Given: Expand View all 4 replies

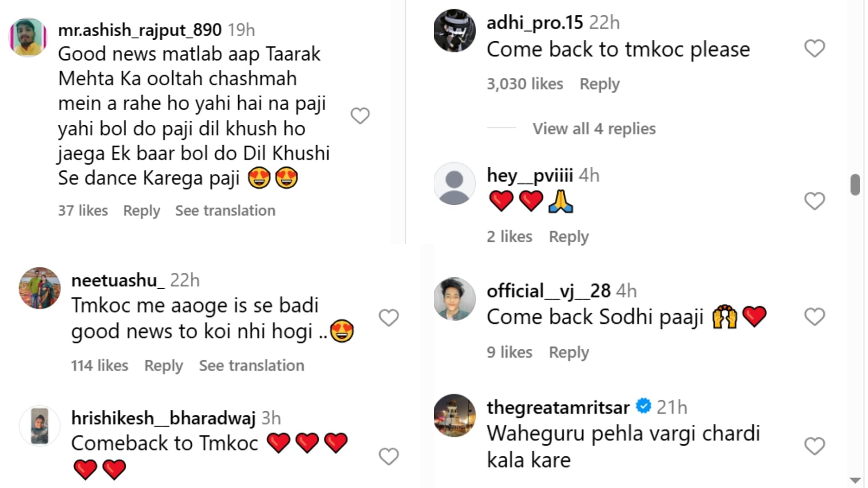Looking at the screenshot, I should (x=594, y=129).
